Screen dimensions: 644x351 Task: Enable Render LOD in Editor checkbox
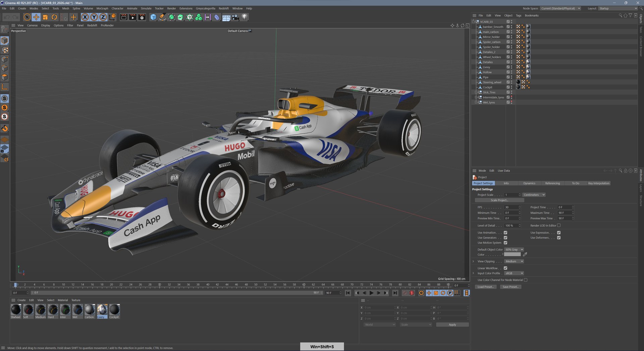tap(559, 225)
